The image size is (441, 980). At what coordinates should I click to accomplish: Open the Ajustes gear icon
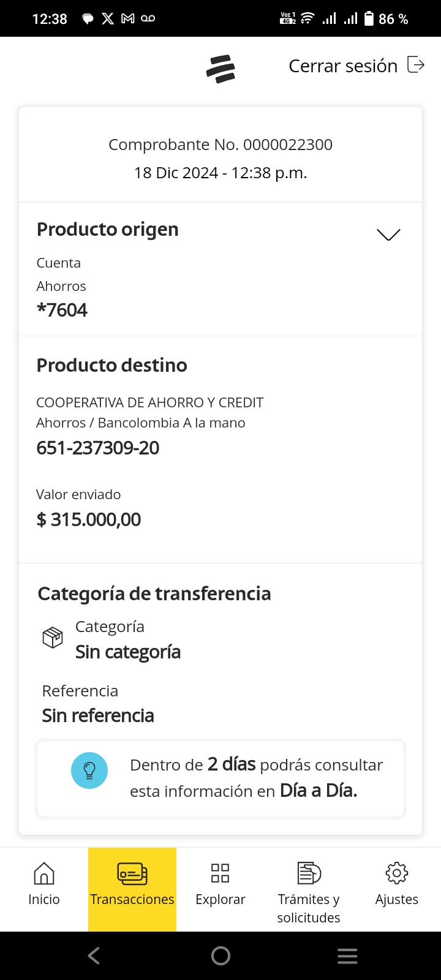[x=397, y=873]
